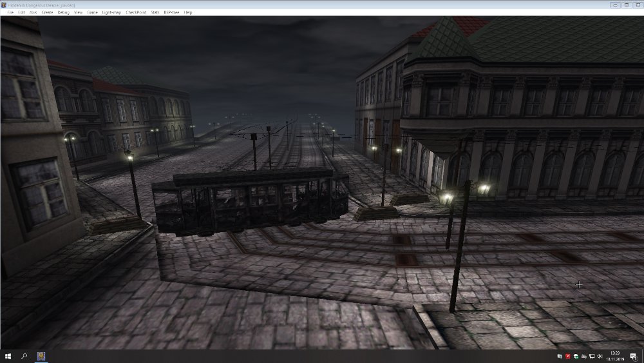Screen dimensions: 644x363
Task: Open the Help menu
Action: pos(187,12)
